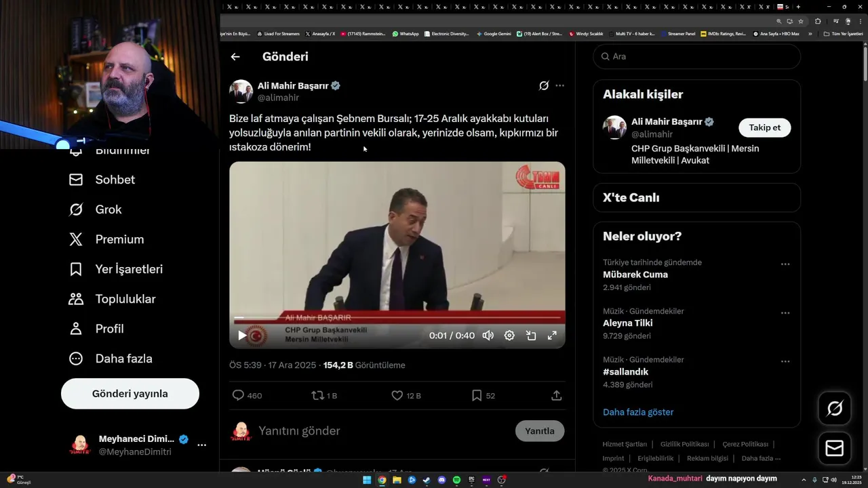Viewport: 868px width, 488px height.
Task: Toggle picture-in-picture for the video
Action: point(531,335)
